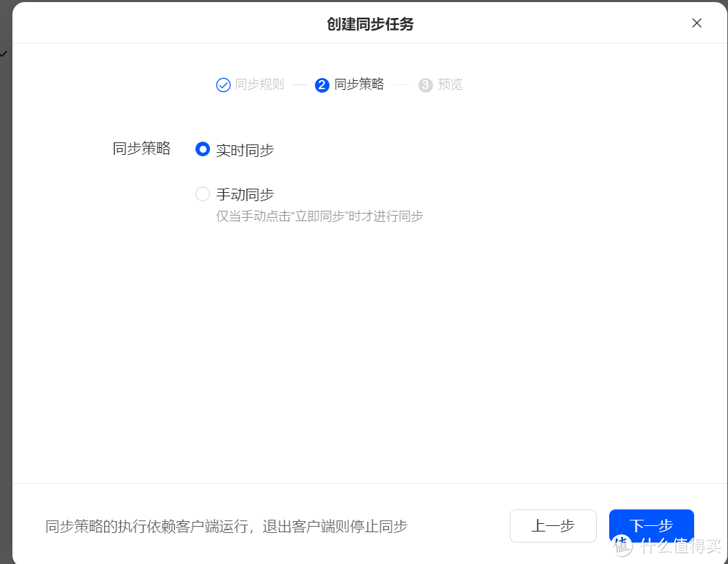This screenshot has height=564, width=728.
Task: Click the 同步规则 step label
Action: pyautogui.click(x=259, y=84)
